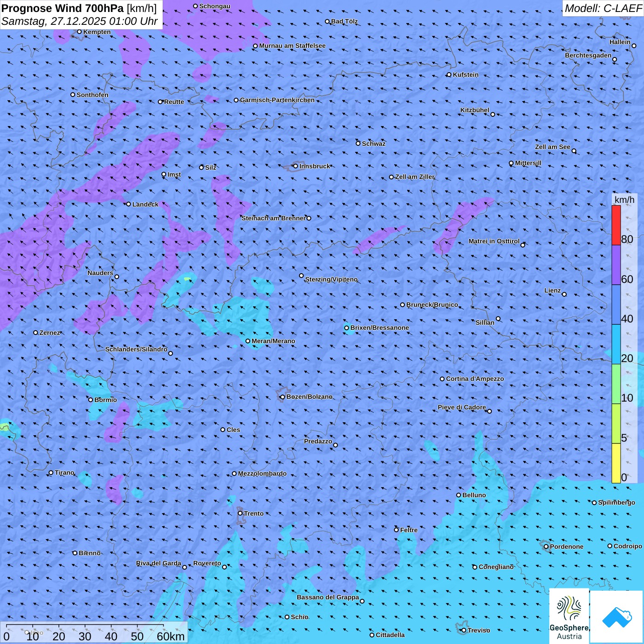Click the Conegliano city label
Screen dimensions: 644x644
tap(496, 567)
